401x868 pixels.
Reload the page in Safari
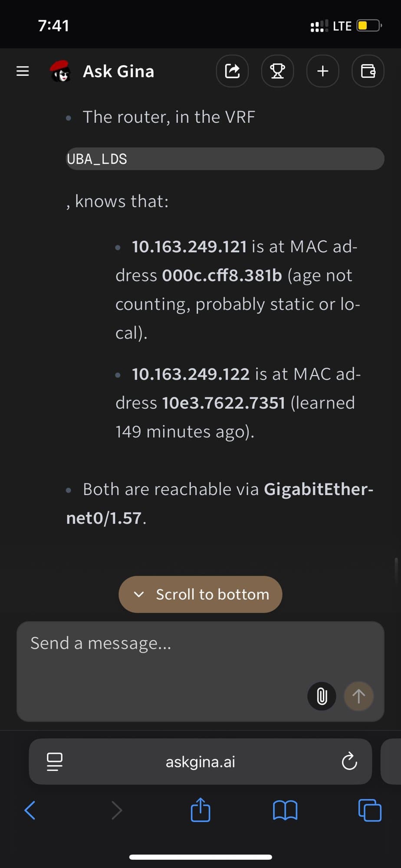pyautogui.click(x=349, y=761)
